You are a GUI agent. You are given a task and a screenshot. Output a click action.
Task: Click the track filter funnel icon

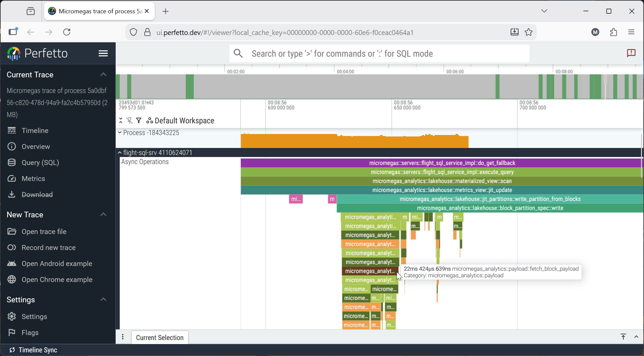coord(139,121)
